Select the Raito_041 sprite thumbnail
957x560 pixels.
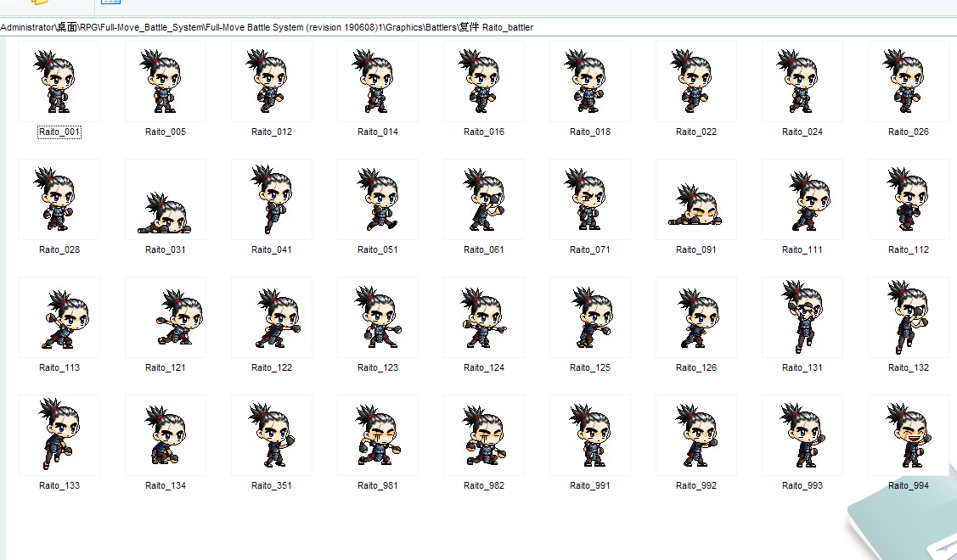coord(272,199)
